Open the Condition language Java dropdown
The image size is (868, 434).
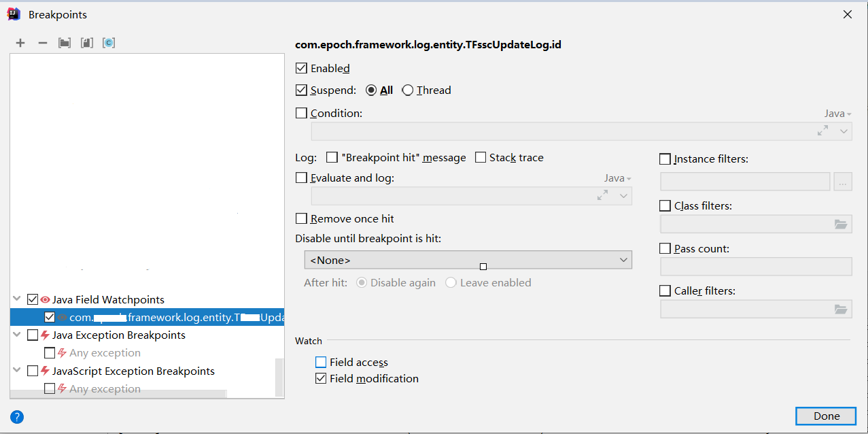(837, 114)
